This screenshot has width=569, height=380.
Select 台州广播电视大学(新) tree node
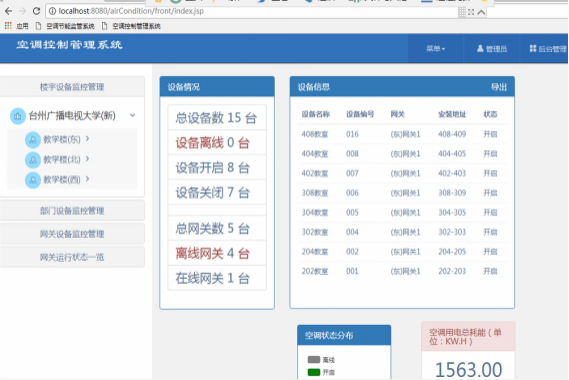[x=72, y=116]
